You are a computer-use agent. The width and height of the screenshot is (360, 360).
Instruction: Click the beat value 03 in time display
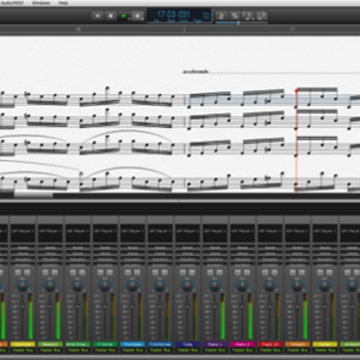(171, 14)
